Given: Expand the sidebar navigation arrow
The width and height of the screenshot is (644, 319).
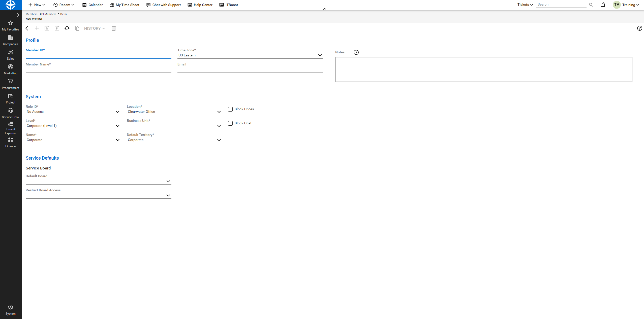Looking at the screenshot, I should pyautogui.click(x=18, y=15).
